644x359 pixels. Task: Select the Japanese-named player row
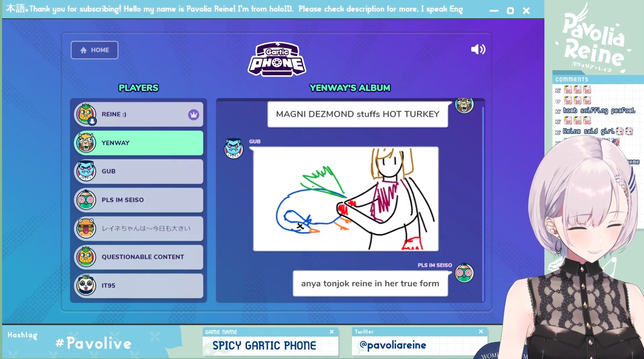(x=139, y=228)
